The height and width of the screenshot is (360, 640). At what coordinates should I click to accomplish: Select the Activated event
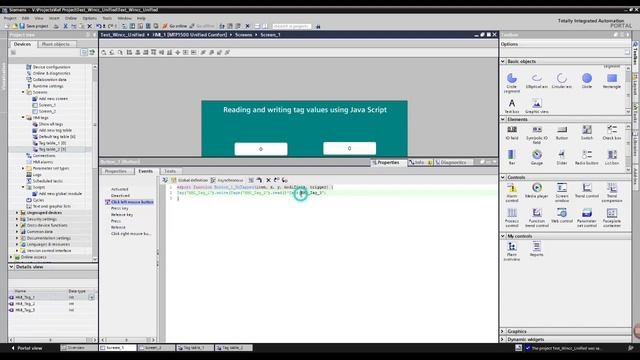[120, 189]
